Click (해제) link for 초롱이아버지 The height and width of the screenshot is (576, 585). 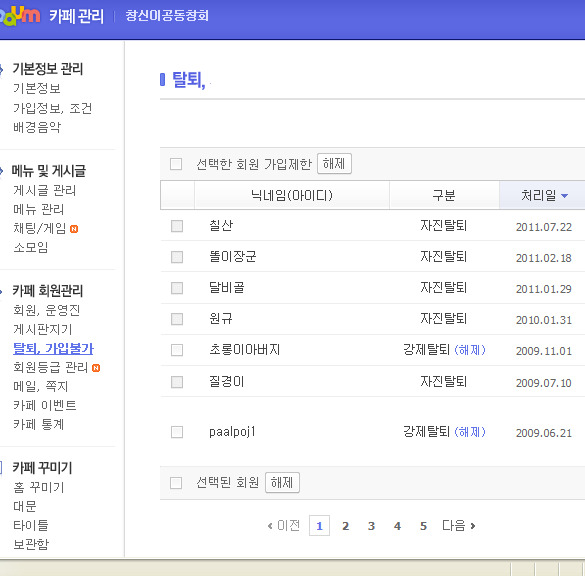pos(470,350)
